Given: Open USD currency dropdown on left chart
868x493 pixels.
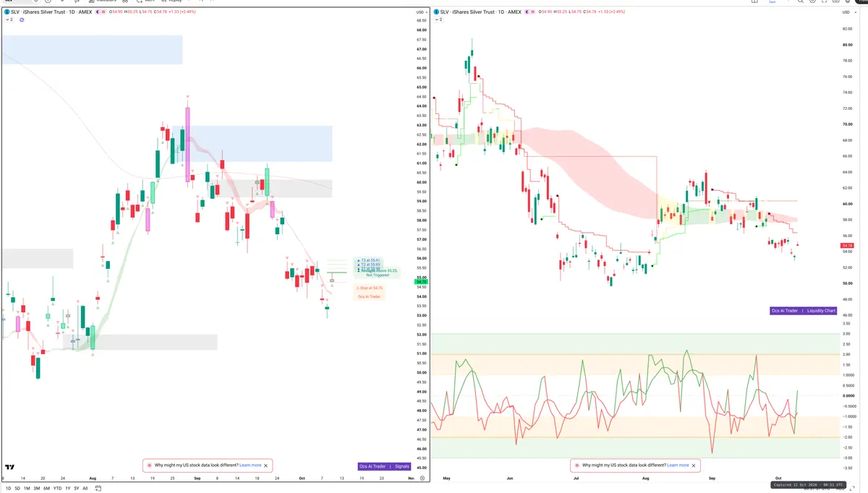Looking at the screenshot, I should tap(422, 12).
